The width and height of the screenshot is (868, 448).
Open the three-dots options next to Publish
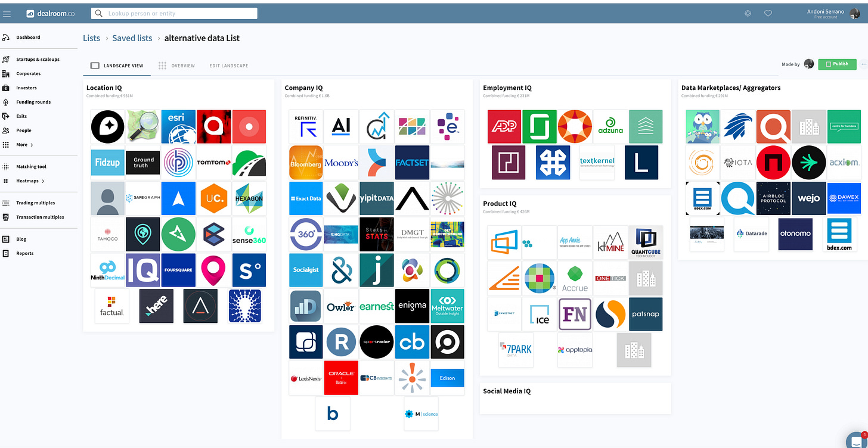(864, 64)
